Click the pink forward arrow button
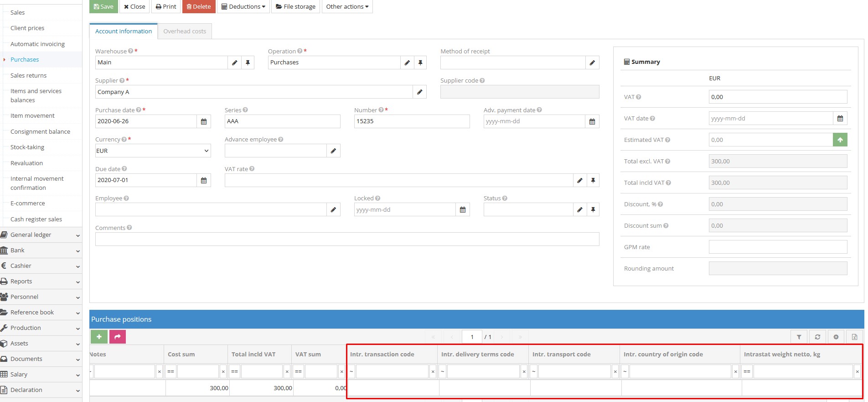This screenshot has height=402, width=868. [117, 337]
